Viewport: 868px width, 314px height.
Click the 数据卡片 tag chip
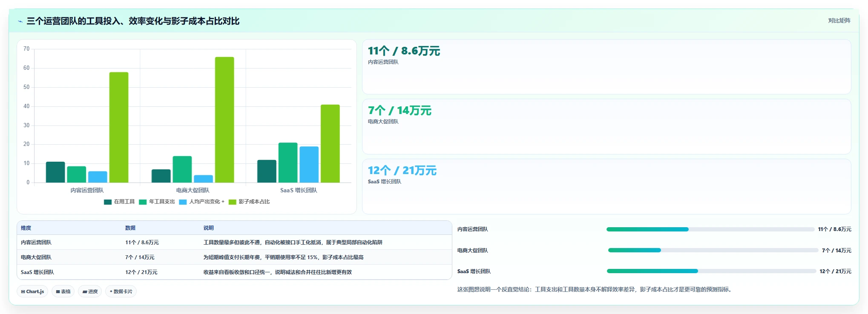tap(121, 291)
